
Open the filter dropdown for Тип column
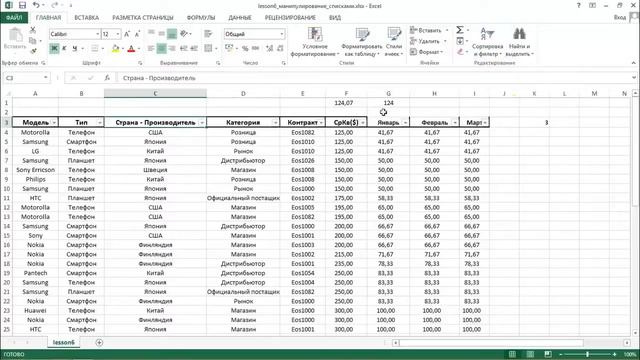[x=100, y=122]
